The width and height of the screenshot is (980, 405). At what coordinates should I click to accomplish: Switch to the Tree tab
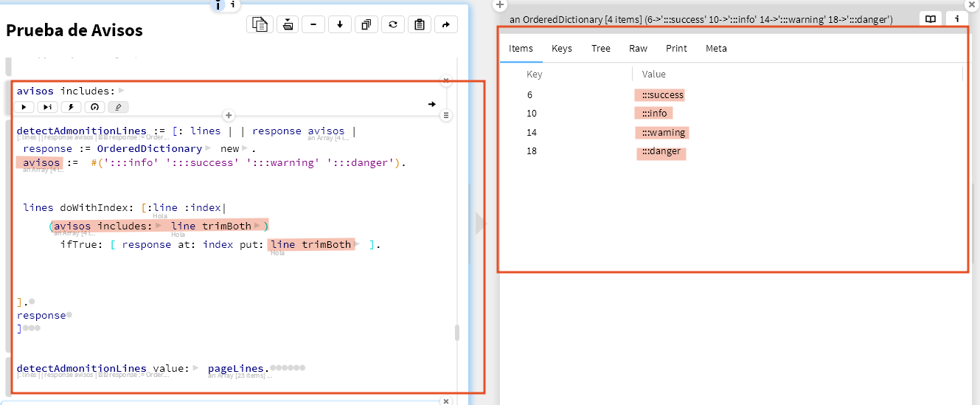pyautogui.click(x=601, y=48)
